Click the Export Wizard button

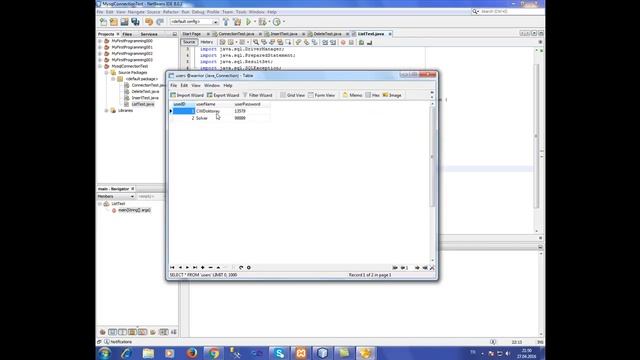(223, 95)
